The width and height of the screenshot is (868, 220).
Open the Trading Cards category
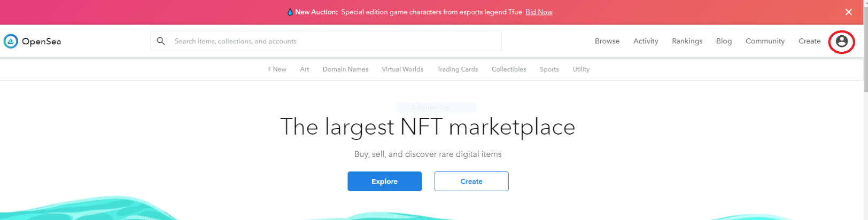click(x=457, y=69)
